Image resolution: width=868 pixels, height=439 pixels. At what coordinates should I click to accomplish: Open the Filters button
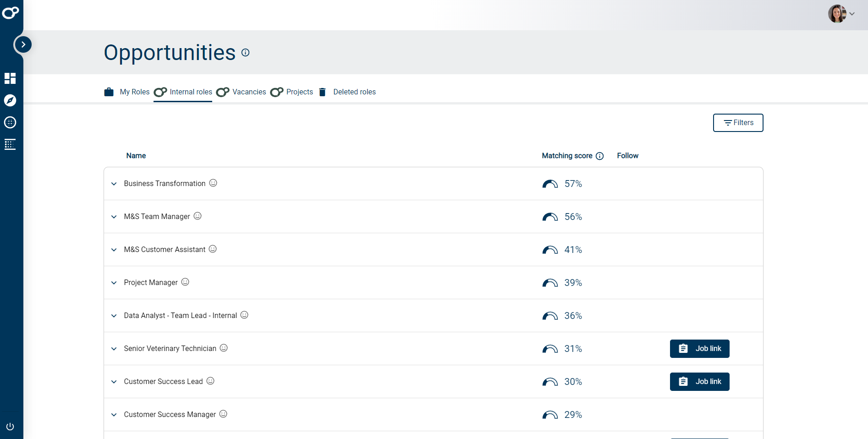point(738,123)
